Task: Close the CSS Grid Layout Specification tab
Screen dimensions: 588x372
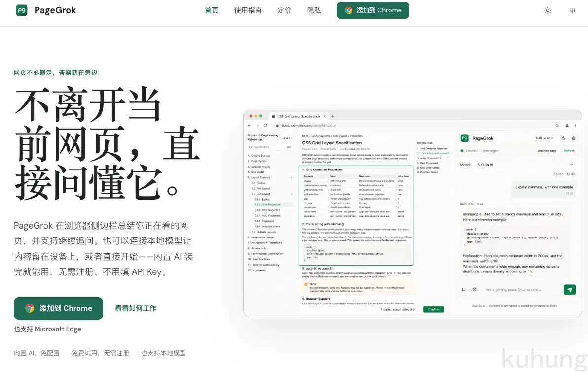Action: point(325,116)
